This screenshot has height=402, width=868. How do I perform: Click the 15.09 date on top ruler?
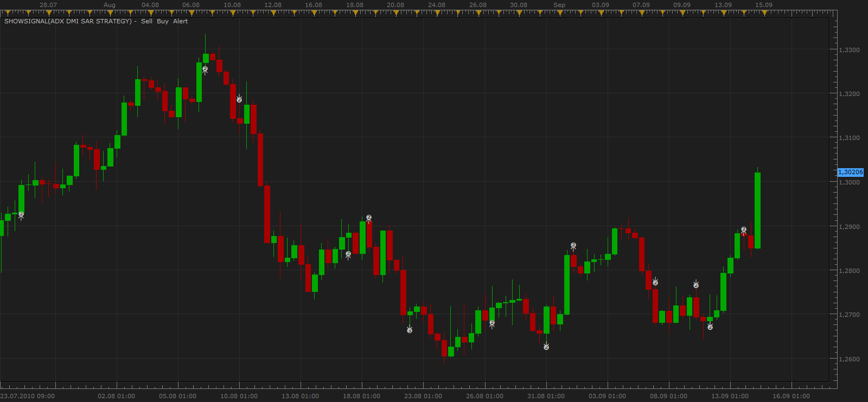click(x=764, y=5)
